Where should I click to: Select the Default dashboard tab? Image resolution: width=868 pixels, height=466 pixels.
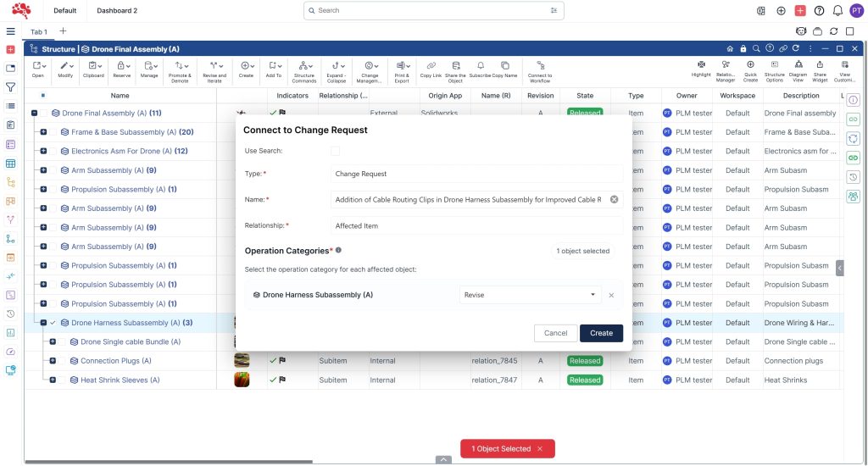[64, 10]
